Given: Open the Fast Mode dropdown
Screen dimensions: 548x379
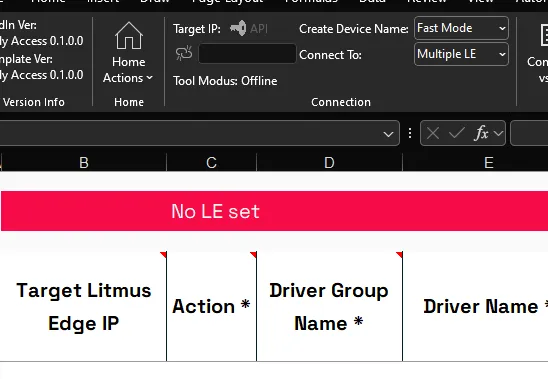Looking at the screenshot, I should [461, 28].
